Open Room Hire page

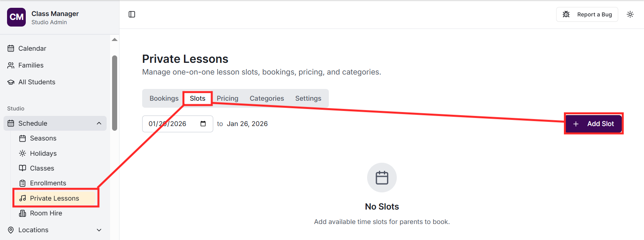tap(46, 213)
